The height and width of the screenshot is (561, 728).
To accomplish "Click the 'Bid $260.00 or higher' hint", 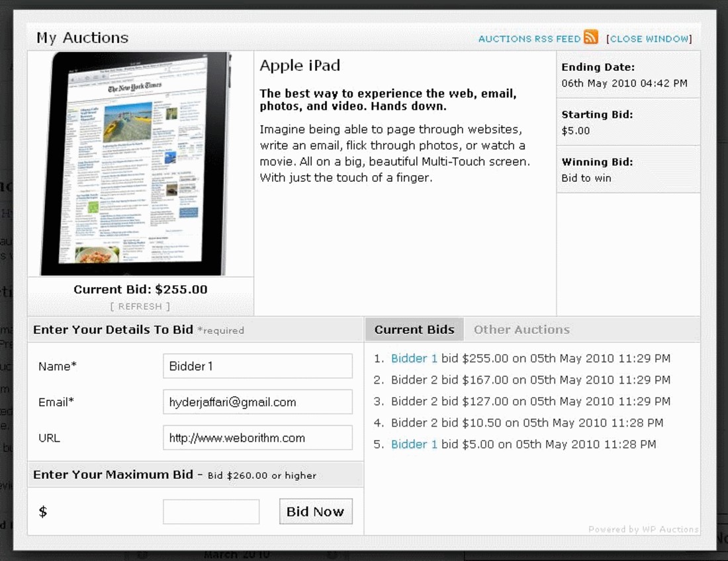I will click(262, 476).
